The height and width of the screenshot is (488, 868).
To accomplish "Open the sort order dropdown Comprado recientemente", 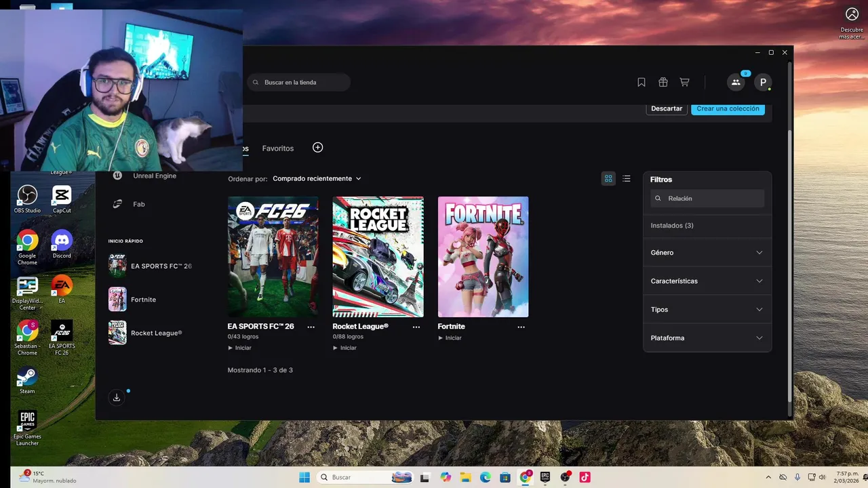I will coord(317,178).
